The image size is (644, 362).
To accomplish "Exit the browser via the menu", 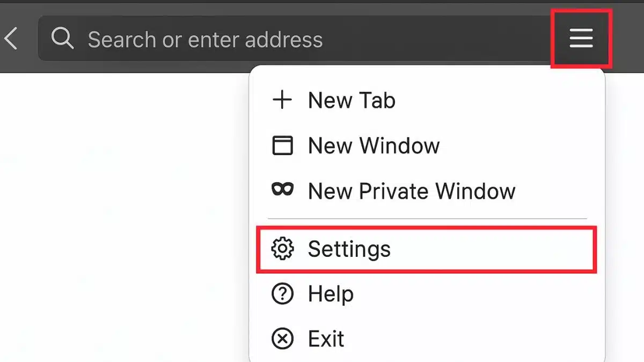I will 326,338.
